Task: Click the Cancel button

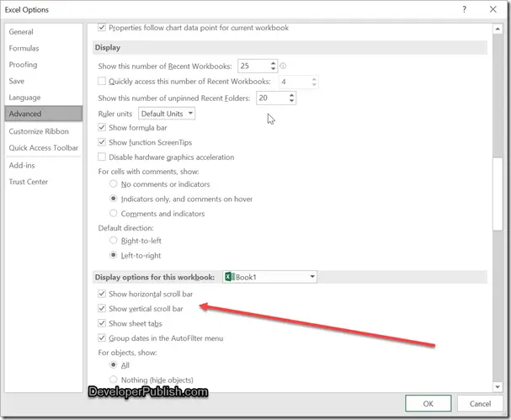Action: (480, 404)
